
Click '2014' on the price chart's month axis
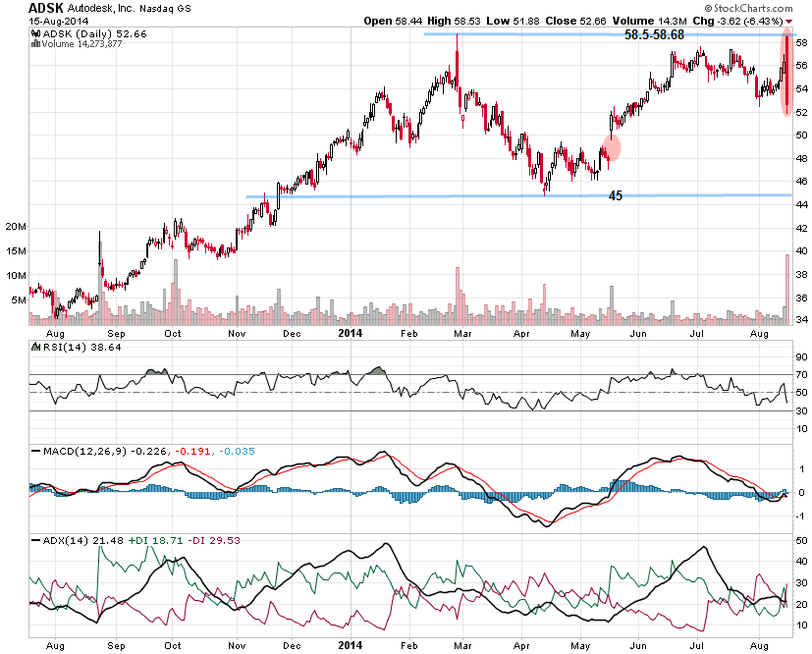pyautogui.click(x=351, y=333)
